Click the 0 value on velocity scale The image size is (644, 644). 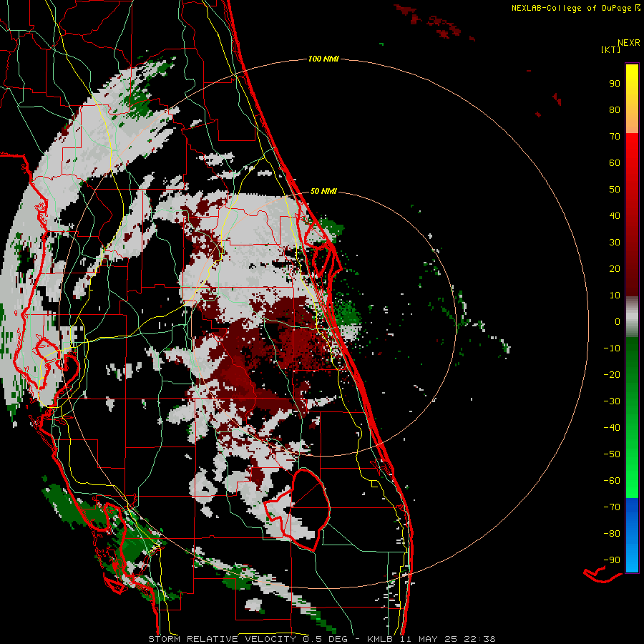coord(618,321)
